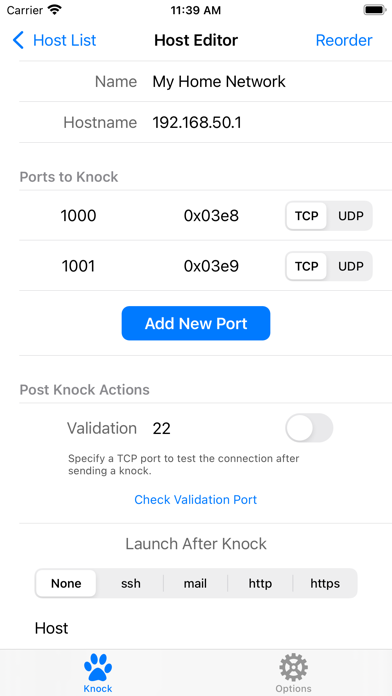Choose ssh in Launch After Knock
Screen dimensions: 392x696
pos(131,583)
